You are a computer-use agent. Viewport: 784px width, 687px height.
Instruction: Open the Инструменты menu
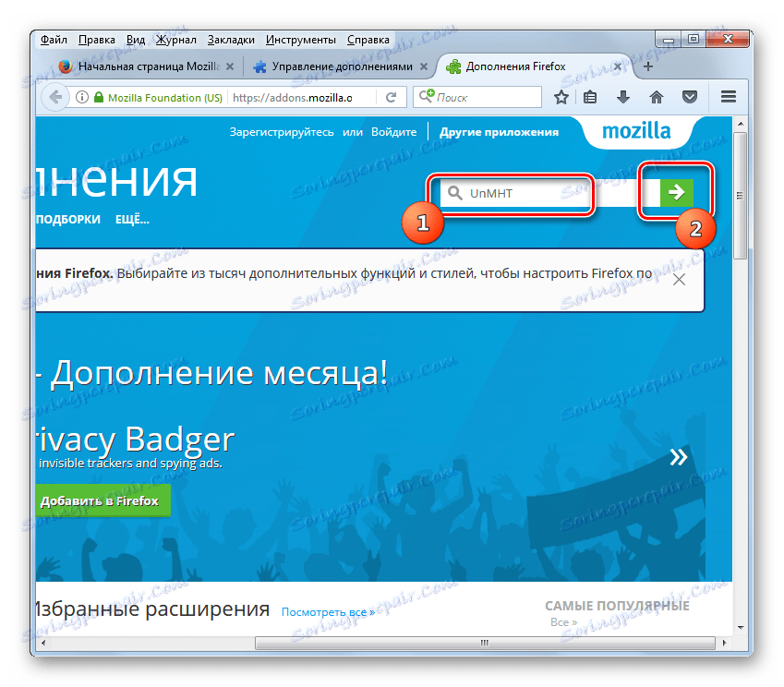coord(300,40)
